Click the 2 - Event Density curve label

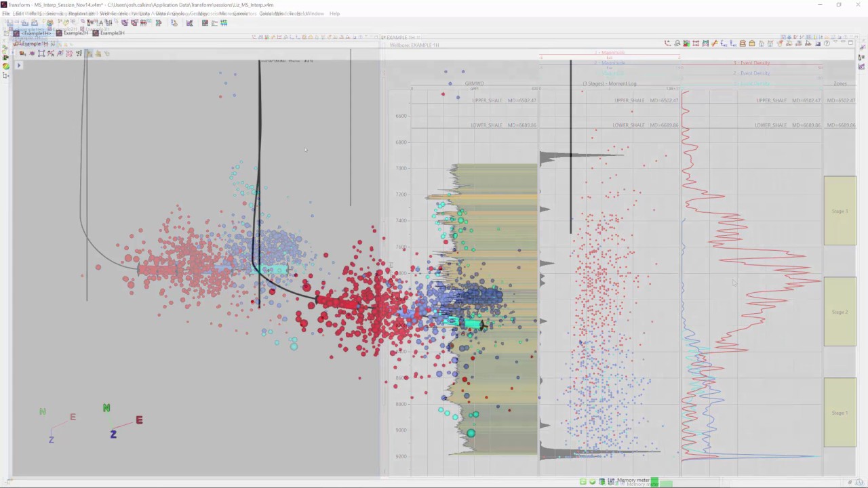coord(751,73)
